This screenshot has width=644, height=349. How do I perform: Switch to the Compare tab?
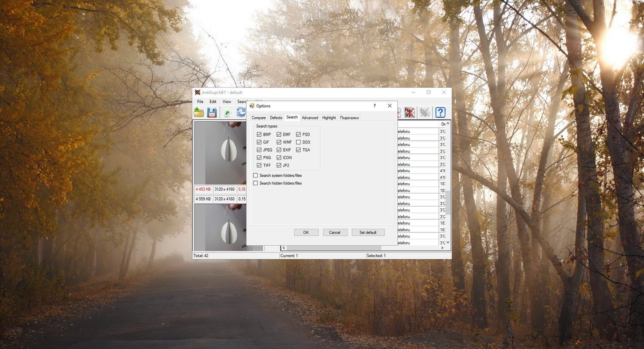click(259, 118)
